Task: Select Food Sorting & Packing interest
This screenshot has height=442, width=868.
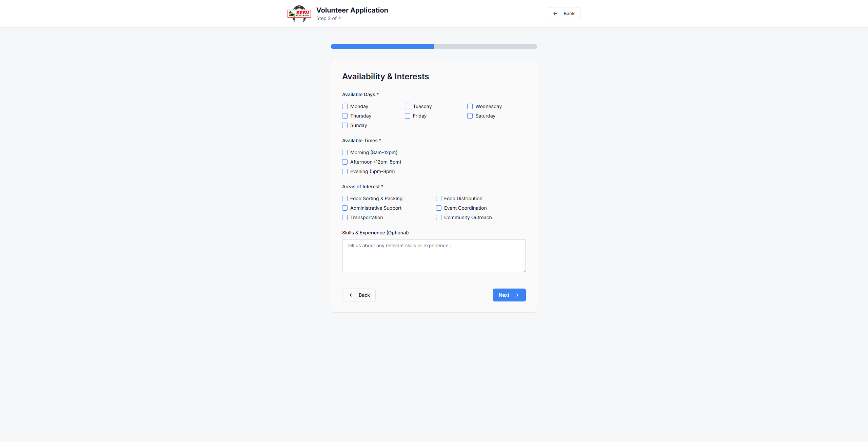Action: (345, 198)
